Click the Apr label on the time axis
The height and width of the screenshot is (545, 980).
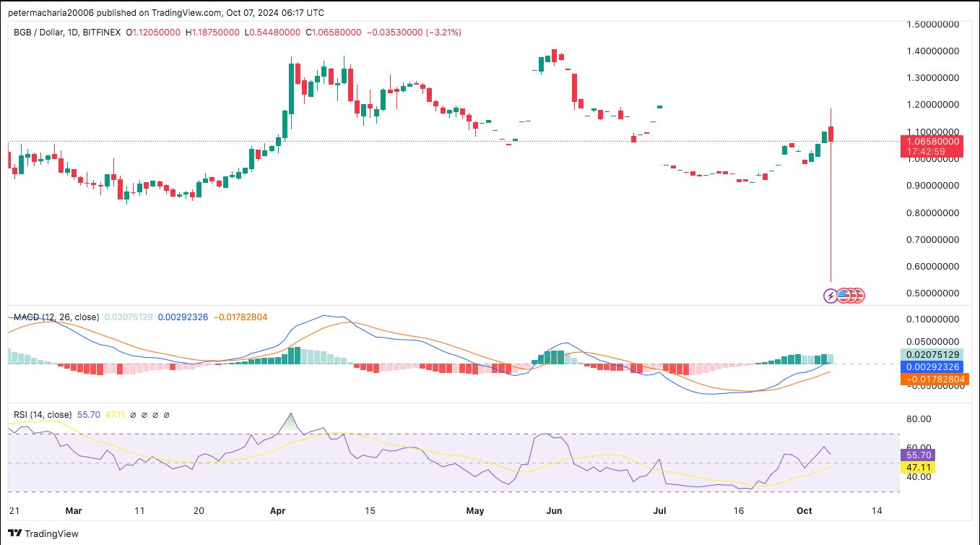click(x=279, y=510)
